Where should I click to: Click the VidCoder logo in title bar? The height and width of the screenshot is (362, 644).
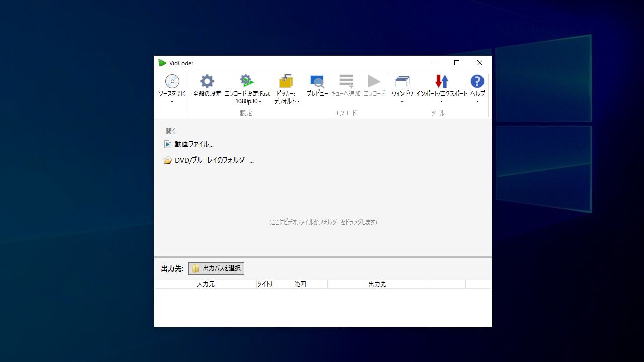coord(162,63)
